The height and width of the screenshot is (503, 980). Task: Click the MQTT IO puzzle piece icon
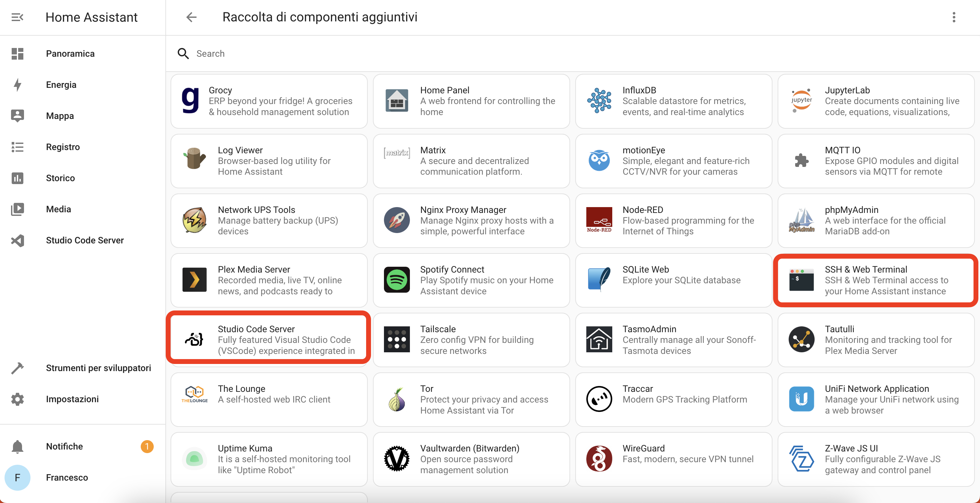point(802,160)
